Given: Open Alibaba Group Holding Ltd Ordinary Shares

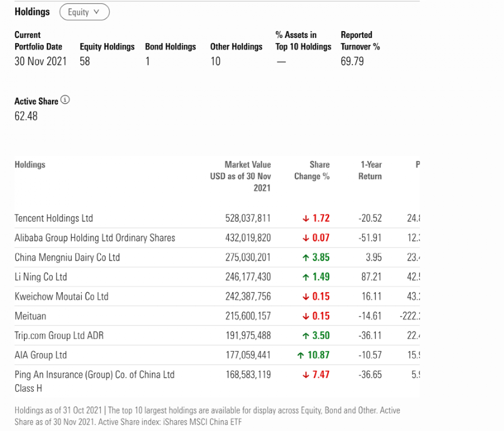Looking at the screenshot, I should click(95, 238).
